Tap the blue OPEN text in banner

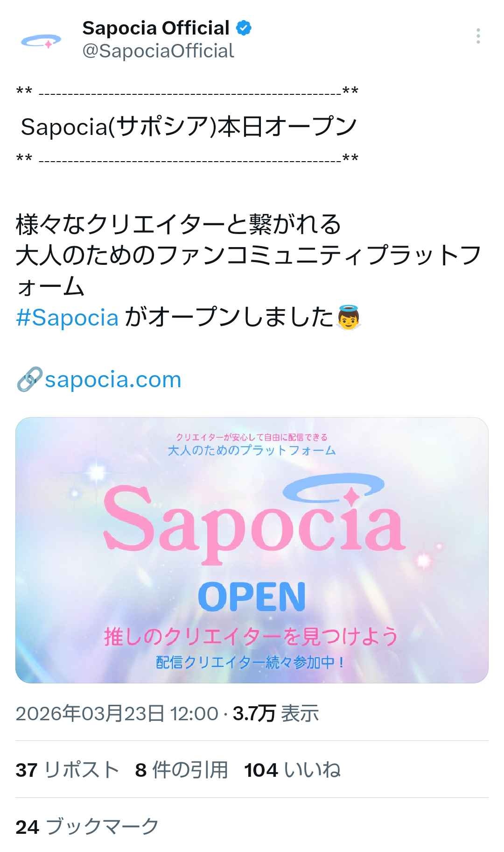tap(252, 596)
